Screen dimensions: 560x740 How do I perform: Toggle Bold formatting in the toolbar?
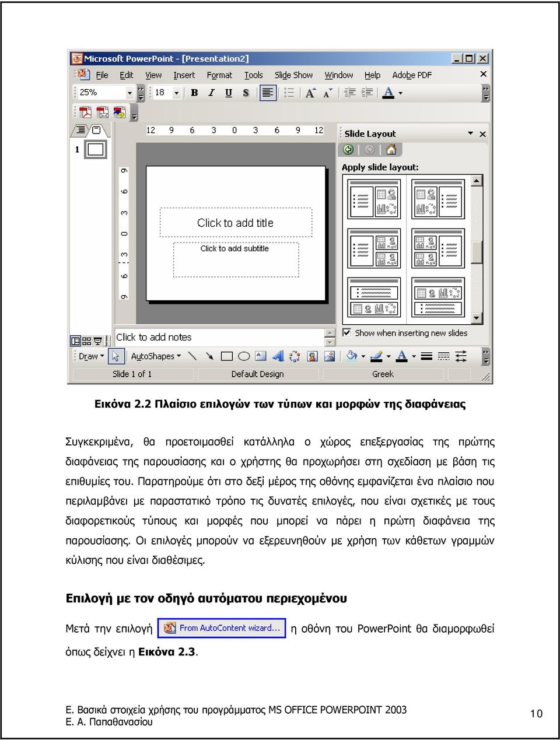click(x=194, y=93)
